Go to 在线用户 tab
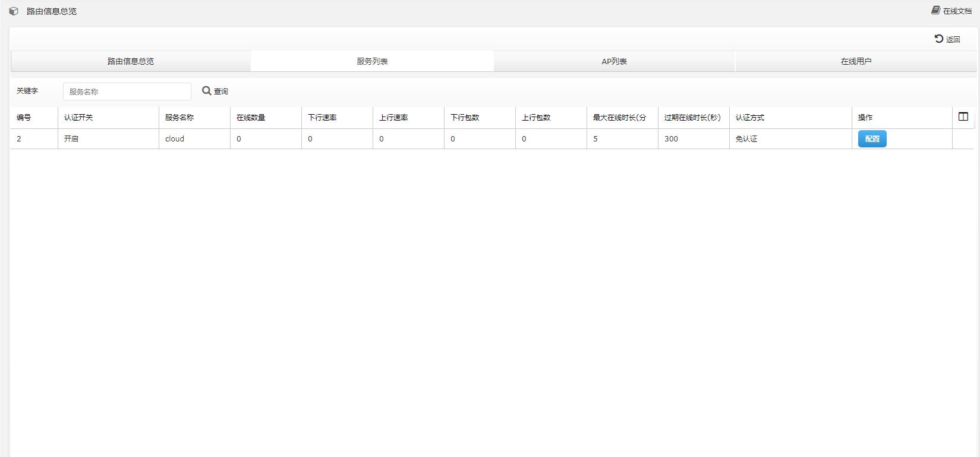The height and width of the screenshot is (457, 980). click(856, 61)
